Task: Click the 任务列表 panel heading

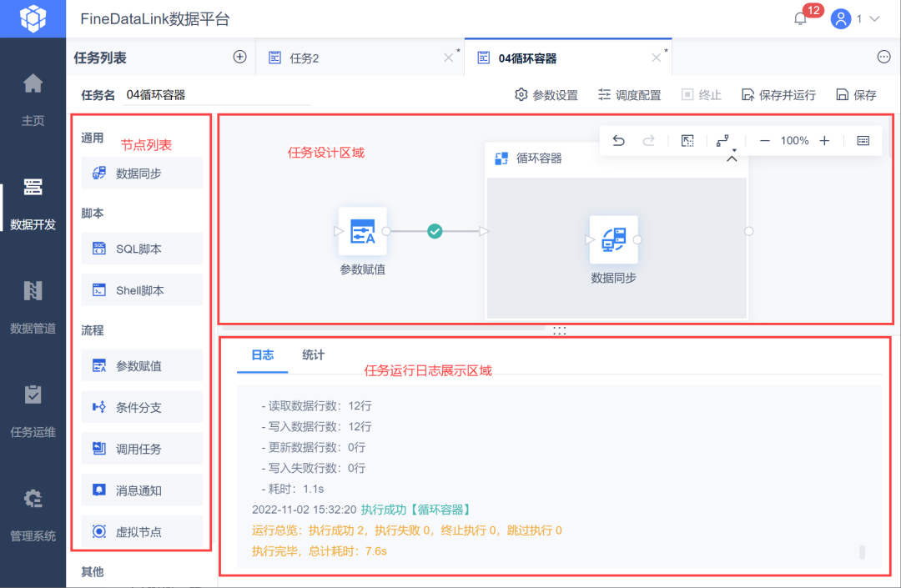Action: coord(100,58)
